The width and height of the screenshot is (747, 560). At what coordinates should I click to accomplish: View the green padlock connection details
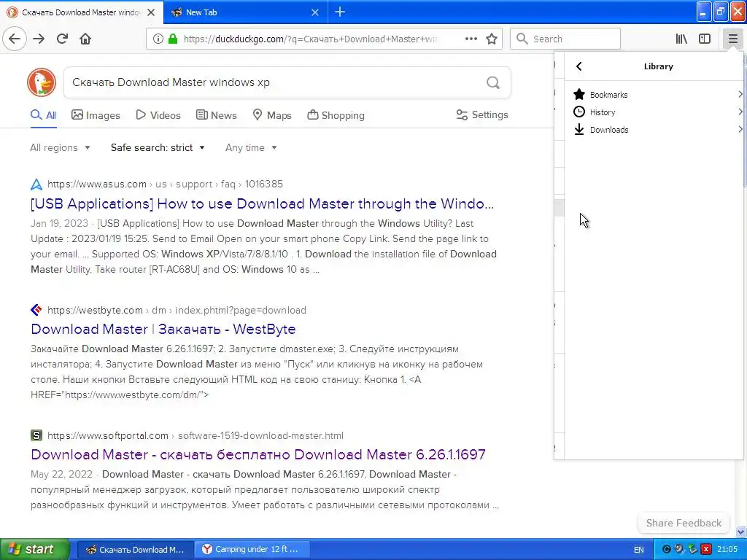click(x=173, y=39)
